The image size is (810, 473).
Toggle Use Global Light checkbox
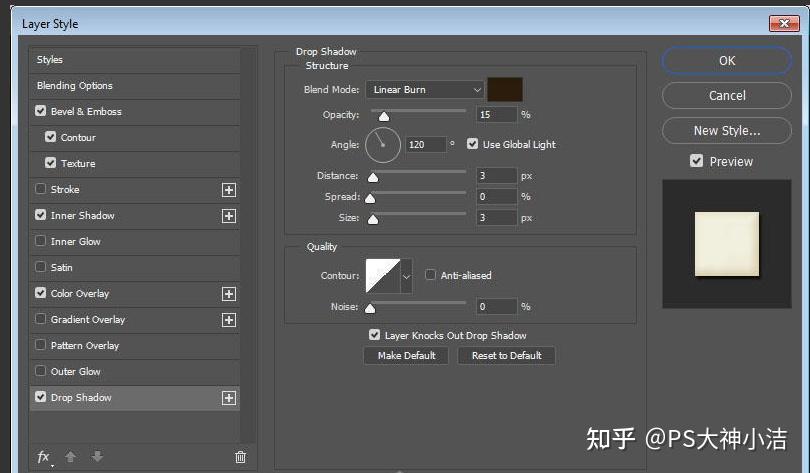pyautogui.click(x=472, y=144)
